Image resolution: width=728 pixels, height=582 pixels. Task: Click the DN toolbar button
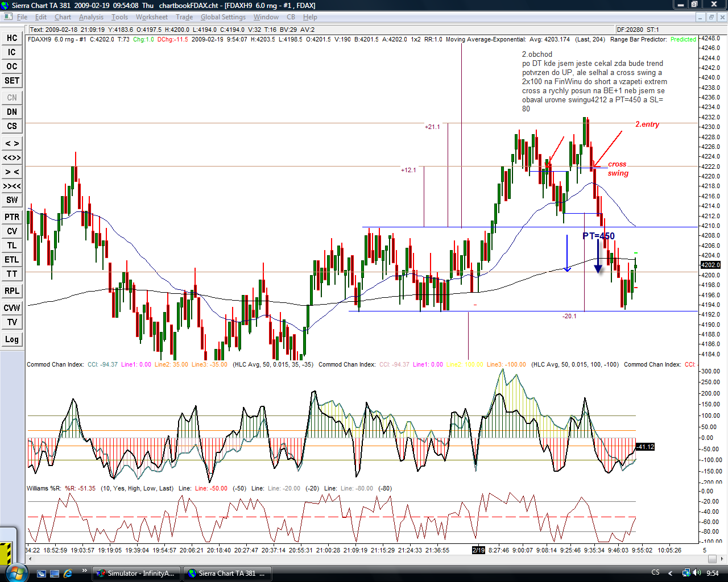[x=12, y=112]
